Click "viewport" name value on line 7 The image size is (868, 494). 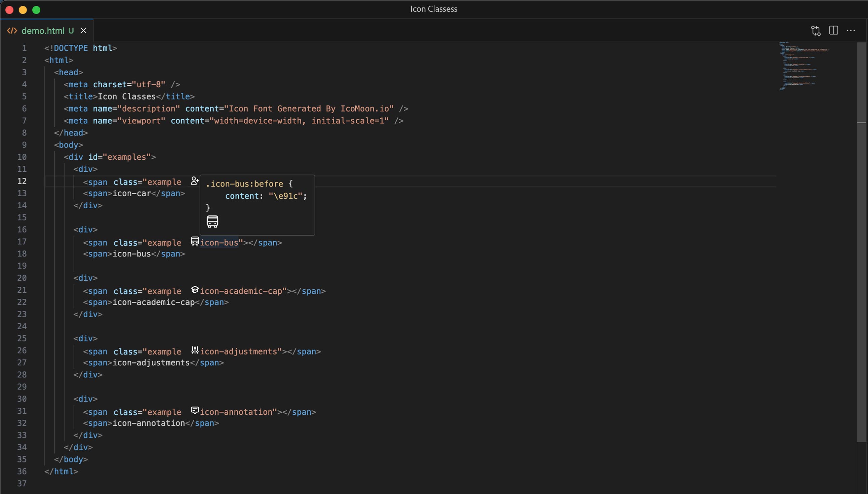point(142,121)
